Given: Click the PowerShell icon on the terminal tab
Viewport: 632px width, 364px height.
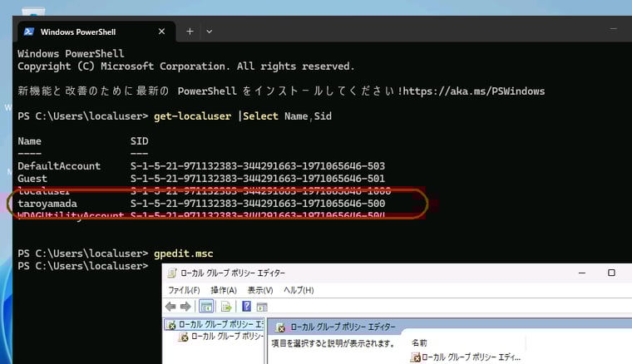Looking at the screenshot, I should (28, 32).
